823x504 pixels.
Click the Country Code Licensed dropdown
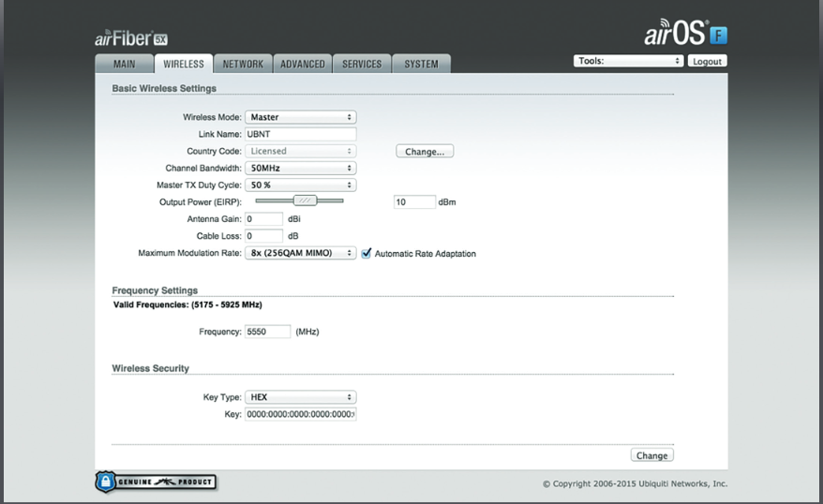coord(301,151)
